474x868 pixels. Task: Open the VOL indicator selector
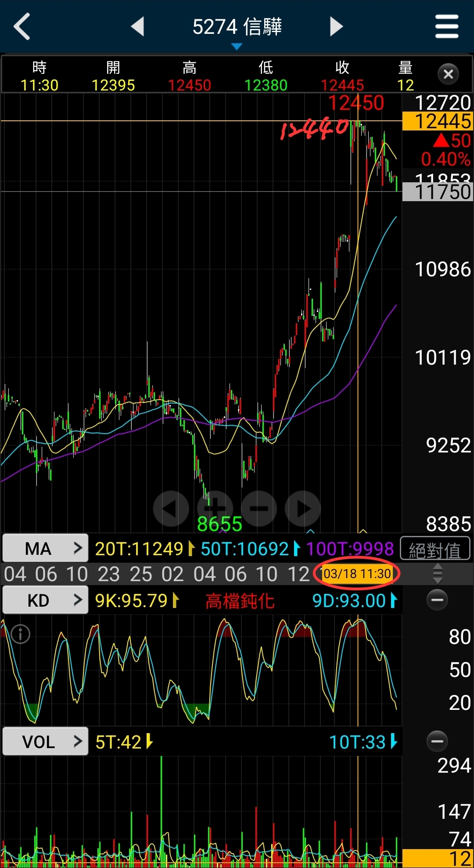click(45, 741)
